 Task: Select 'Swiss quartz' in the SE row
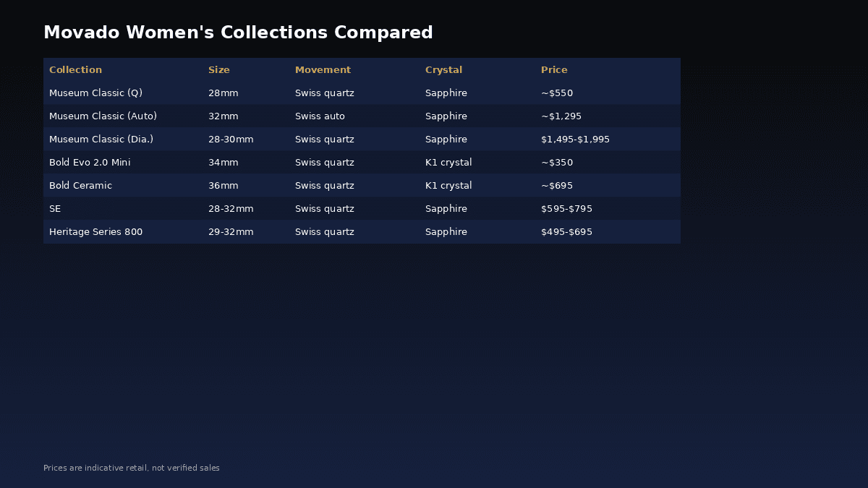pos(325,209)
